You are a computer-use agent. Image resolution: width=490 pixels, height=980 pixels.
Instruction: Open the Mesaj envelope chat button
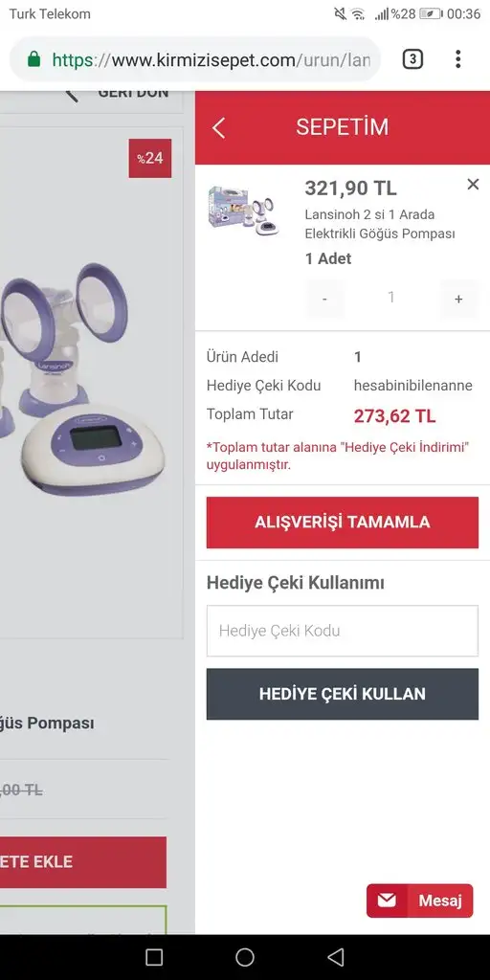(419, 901)
